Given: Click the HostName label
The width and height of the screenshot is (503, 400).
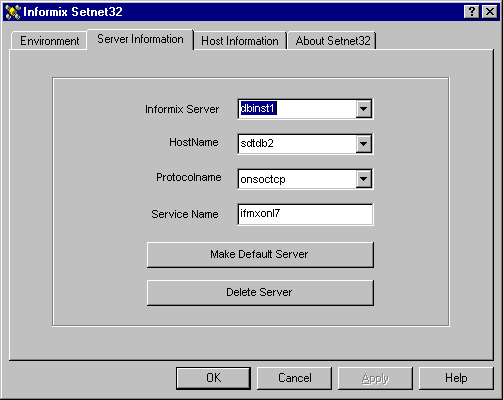Looking at the screenshot, I should pyautogui.click(x=194, y=142).
